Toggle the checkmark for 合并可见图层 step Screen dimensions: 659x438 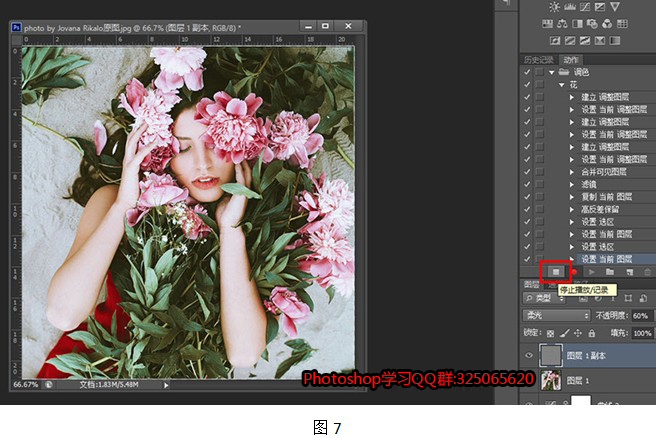(x=527, y=172)
